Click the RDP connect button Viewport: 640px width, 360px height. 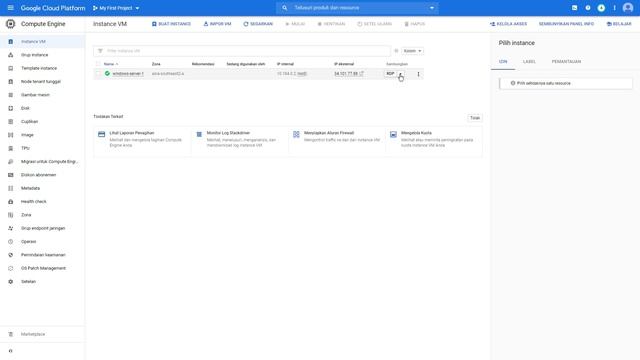pyautogui.click(x=390, y=73)
